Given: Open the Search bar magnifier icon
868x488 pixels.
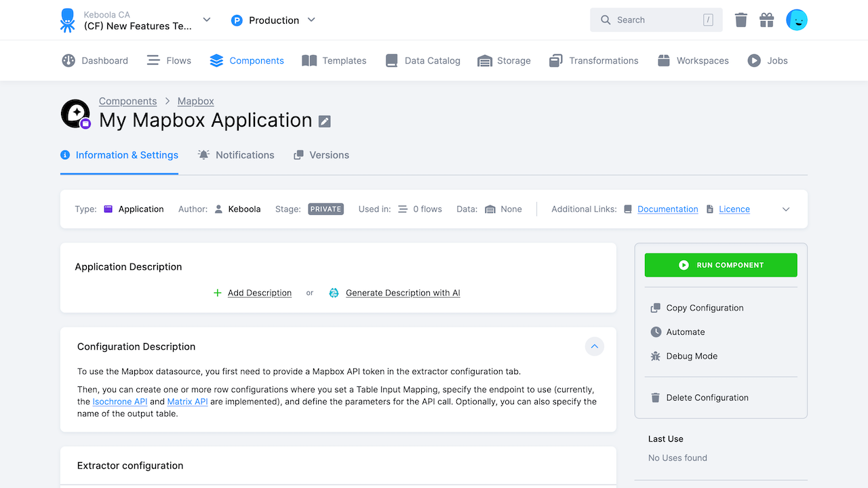Looking at the screenshot, I should point(605,20).
